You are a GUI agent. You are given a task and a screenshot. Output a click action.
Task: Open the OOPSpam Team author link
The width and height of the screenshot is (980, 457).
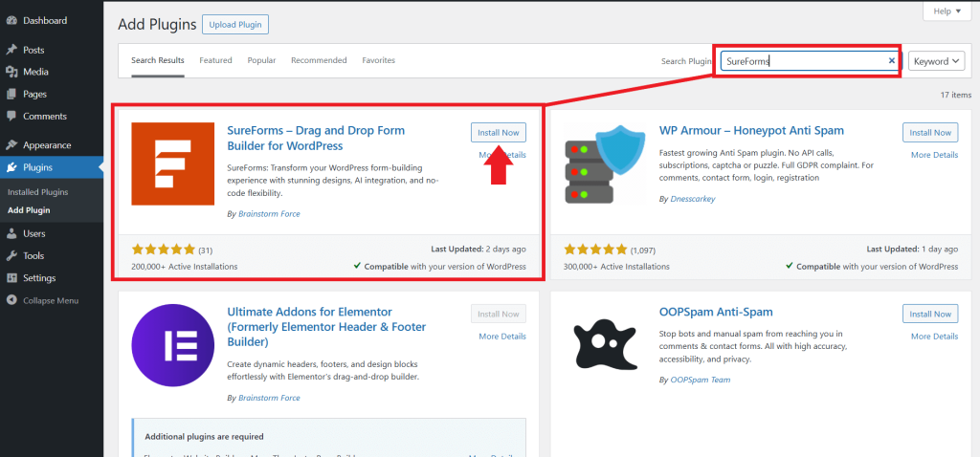701,380
